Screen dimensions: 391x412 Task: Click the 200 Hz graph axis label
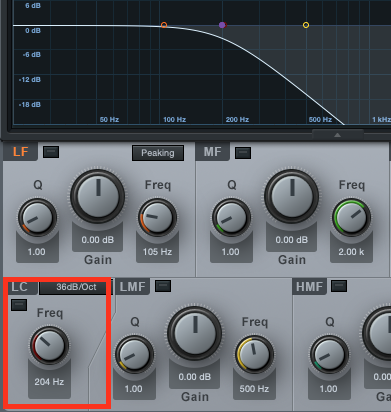click(237, 119)
